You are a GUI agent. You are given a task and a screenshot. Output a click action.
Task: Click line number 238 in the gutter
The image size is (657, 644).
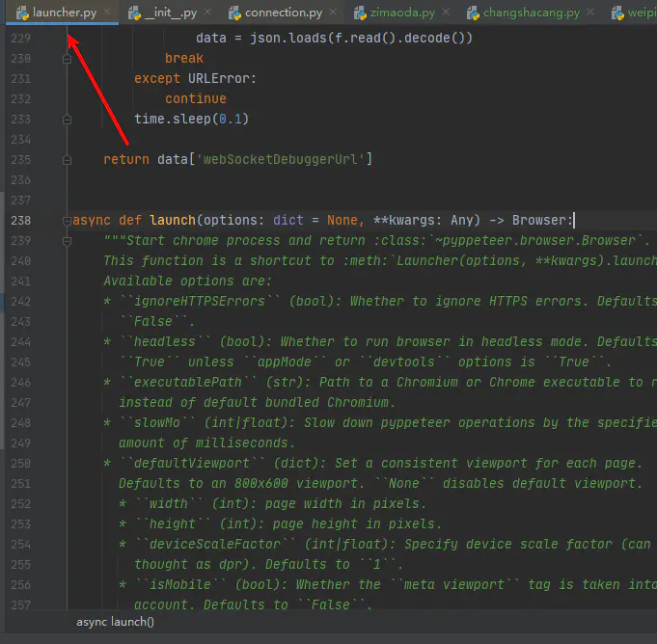point(21,220)
